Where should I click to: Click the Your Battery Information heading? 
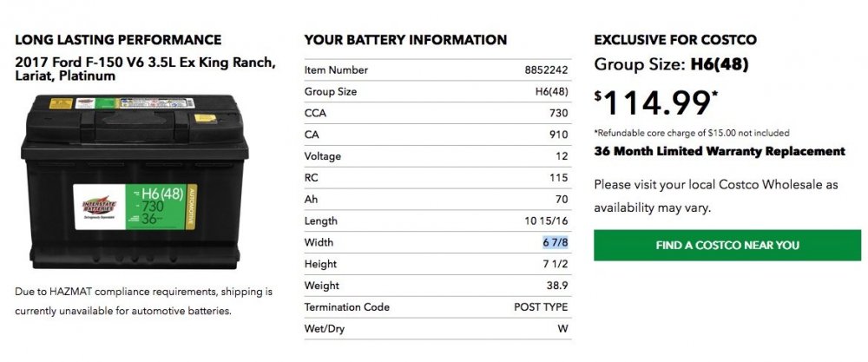[x=405, y=40]
